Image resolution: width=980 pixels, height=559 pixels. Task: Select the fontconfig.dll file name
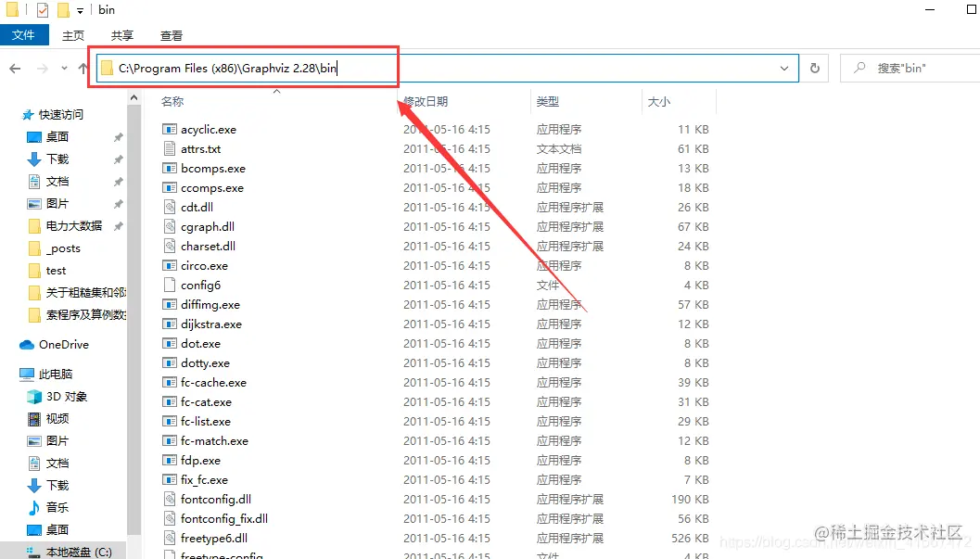[216, 499]
